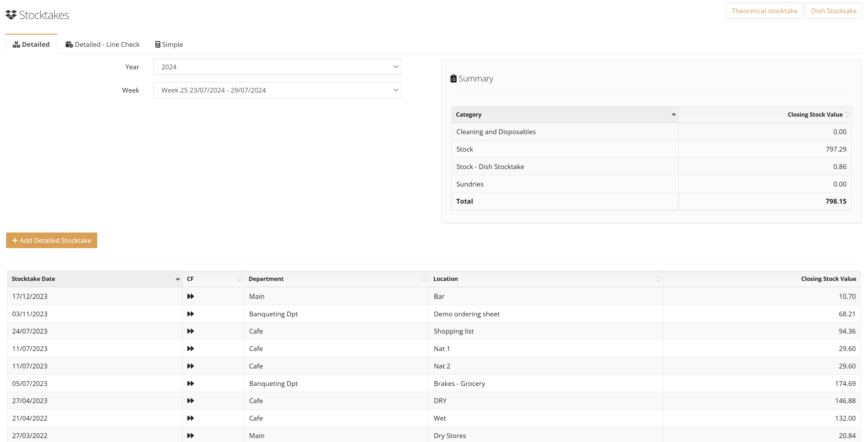Sort table by Location column arrows
The width and height of the screenshot is (868, 442).
point(659,279)
